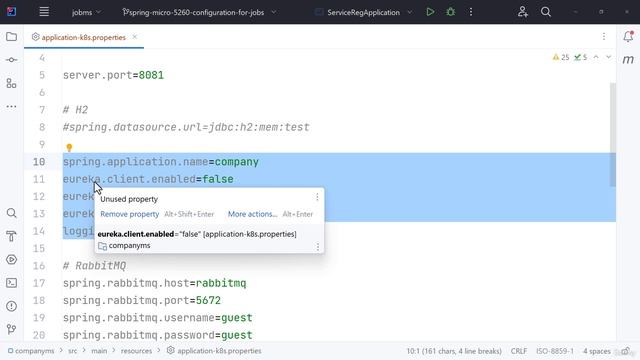The image size is (640, 360).
Task: Open the Build hammer tool window
Action: [11, 236]
